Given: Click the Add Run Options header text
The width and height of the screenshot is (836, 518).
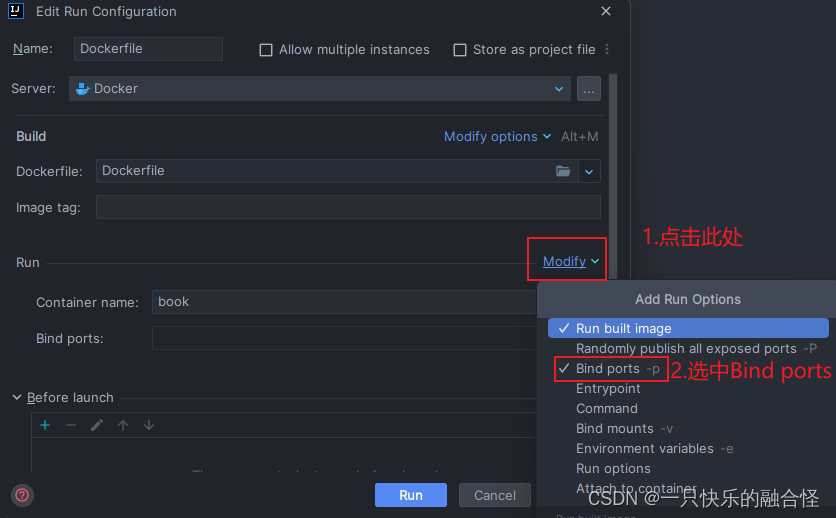Looking at the screenshot, I should click(x=688, y=300).
